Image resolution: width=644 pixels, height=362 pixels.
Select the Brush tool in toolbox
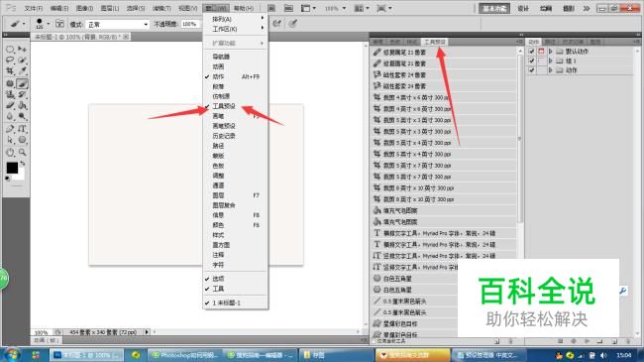[x=22, y=84]
